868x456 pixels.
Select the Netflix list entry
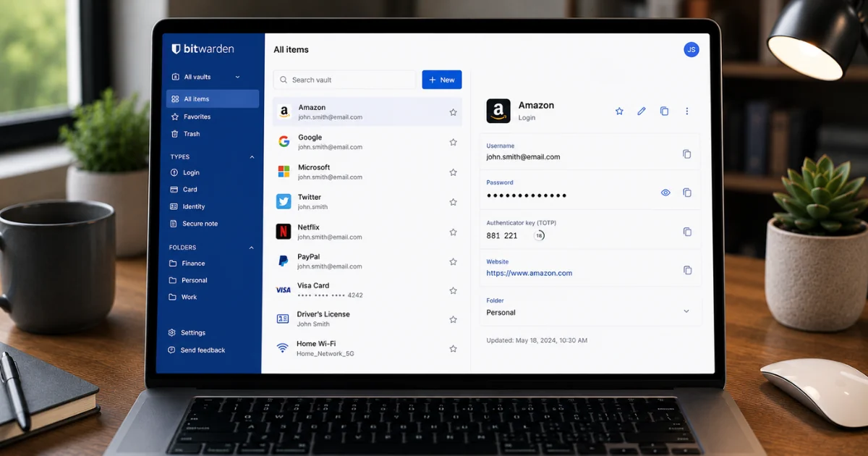tap(367, 232)
